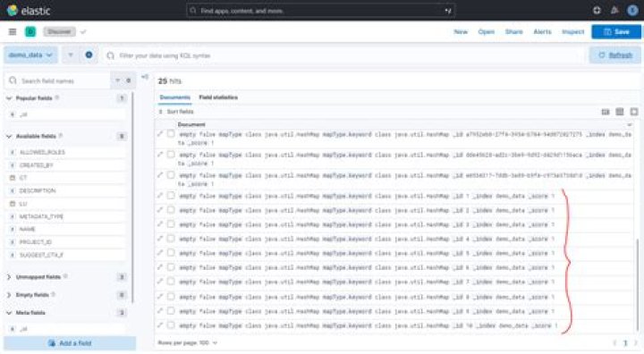The height and width of the screenshot is (354, 644).
Task: Click the Search field names input
Action: [x=57, y=81]
